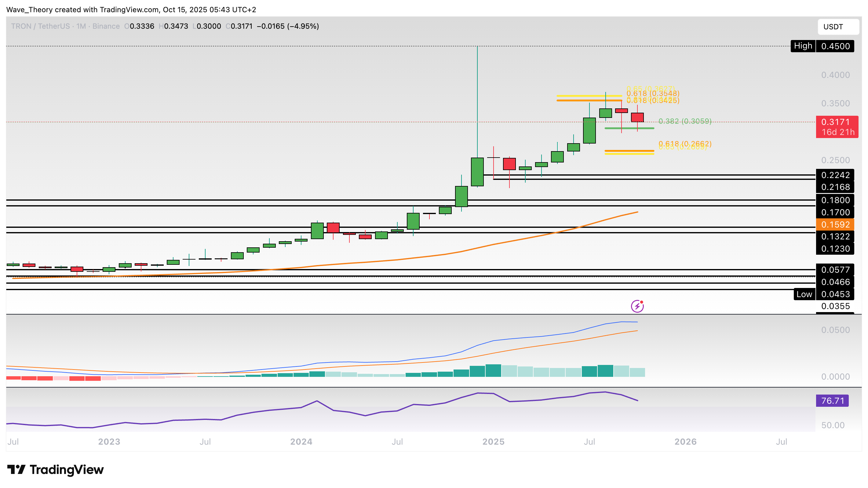The width and height of the screenshot is (868, 488).
Task: Click the 0.0577 support price label
Action: (x=836, y=269)
